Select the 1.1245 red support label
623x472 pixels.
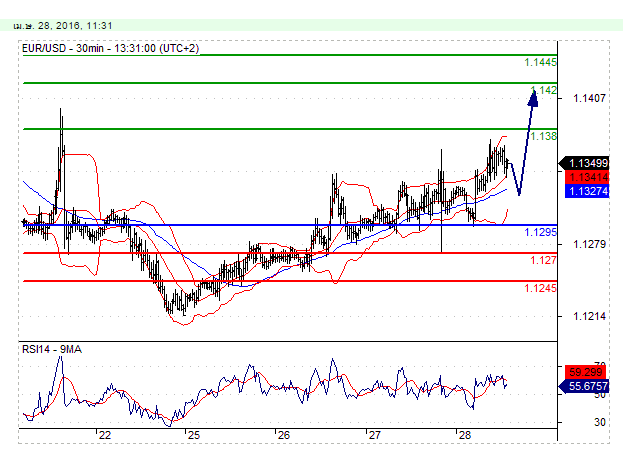coord(541,288)
